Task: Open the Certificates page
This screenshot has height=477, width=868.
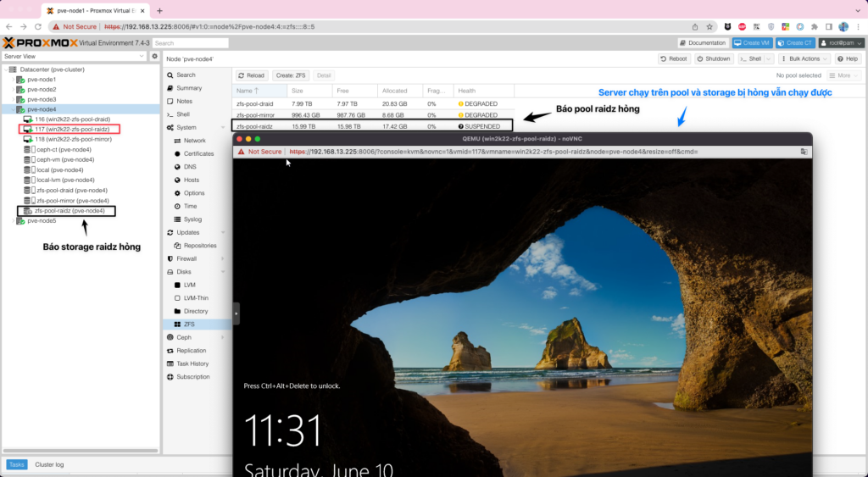Action: (x=198, y=154)
